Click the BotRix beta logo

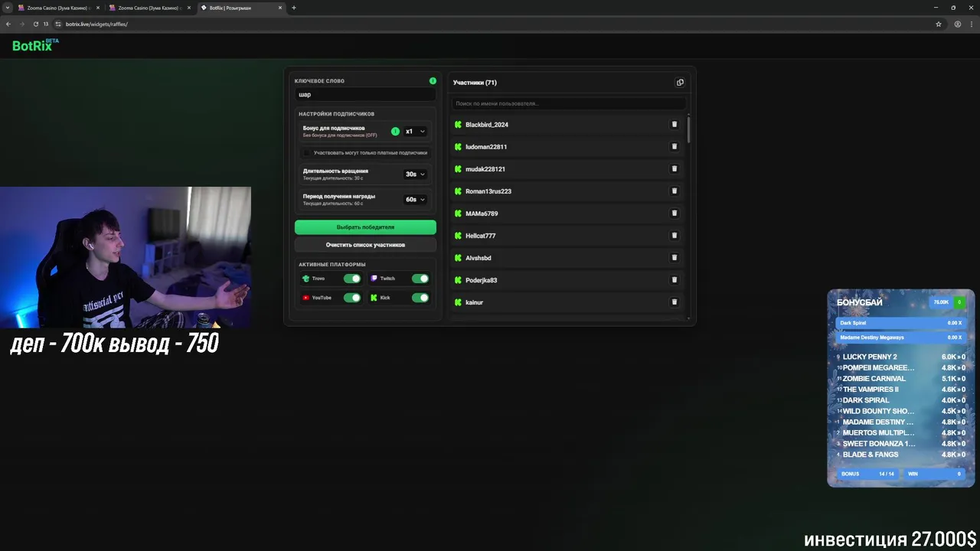[x=35, y=45]
